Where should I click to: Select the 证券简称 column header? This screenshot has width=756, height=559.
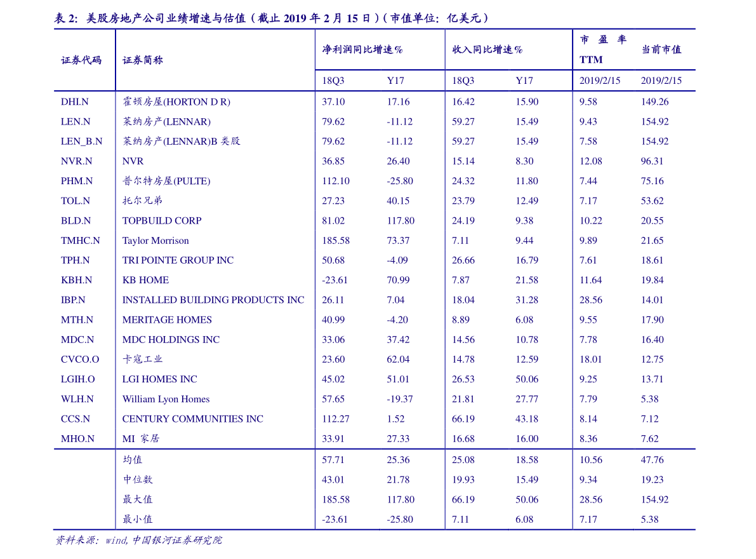(143, 60)
